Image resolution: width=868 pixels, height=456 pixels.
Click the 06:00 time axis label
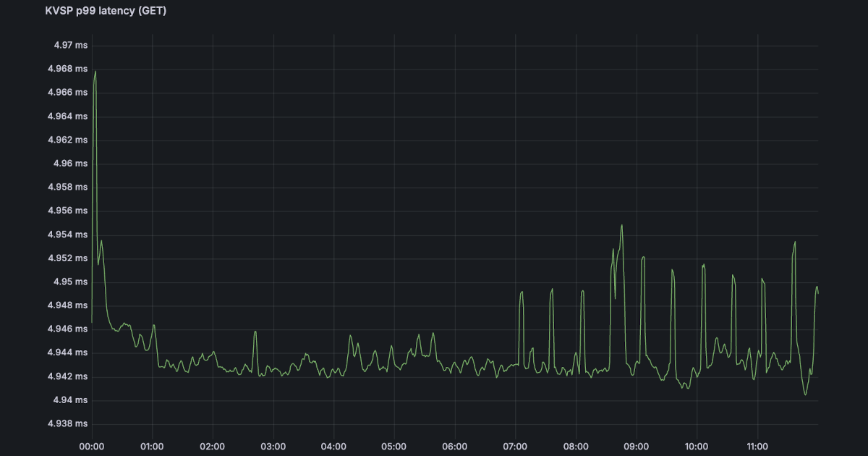(454, 447)
